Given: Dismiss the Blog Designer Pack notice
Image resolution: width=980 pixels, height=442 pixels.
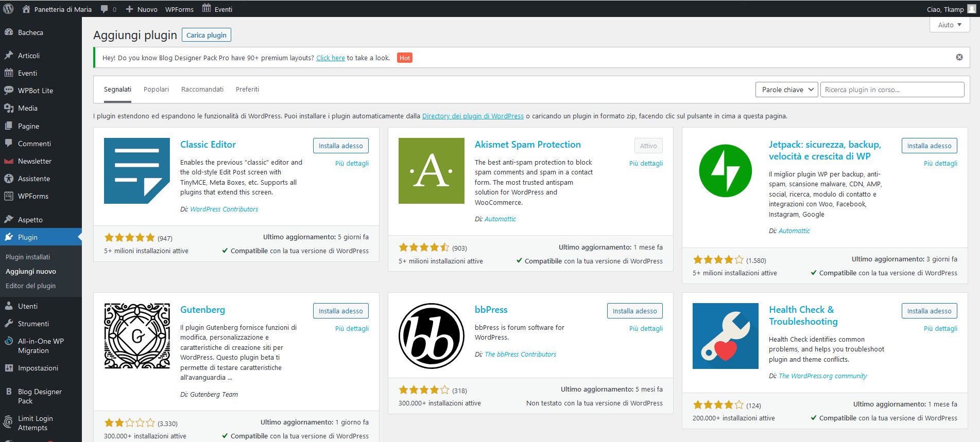Looking at the screenshot, I should 959,57.
